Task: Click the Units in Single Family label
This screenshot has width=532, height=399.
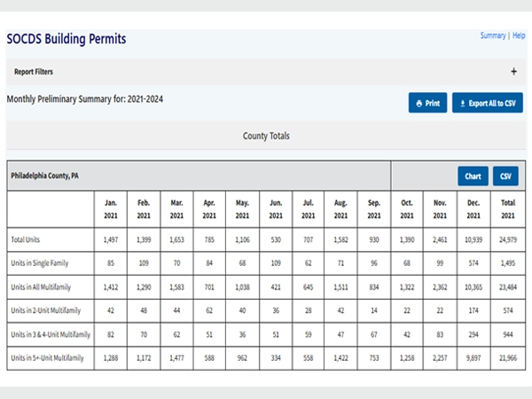Action: 40,263
